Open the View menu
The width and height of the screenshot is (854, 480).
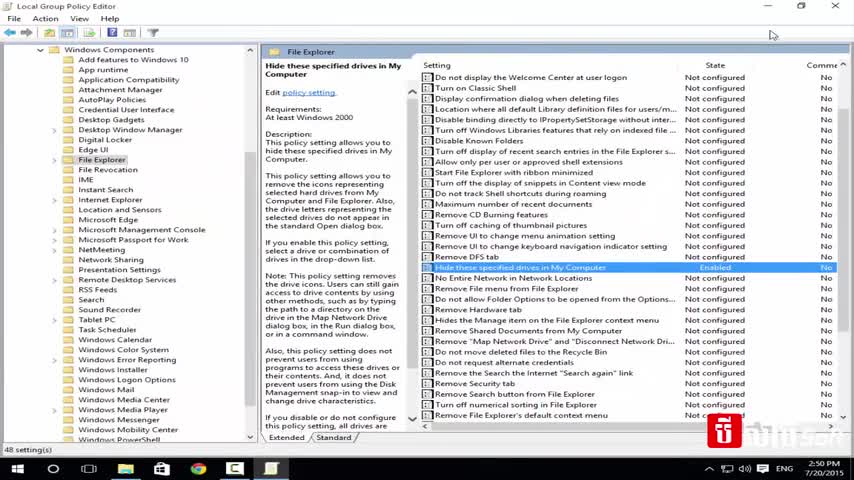tap(79, 19)
